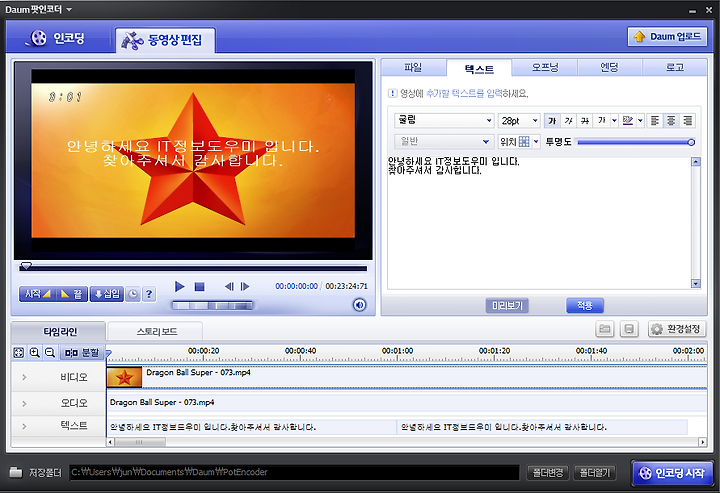Image resolution: width=720 pixels, height=493 pixels.
Task: Click the 위치 position grid icon
Action: click(x=523, y=141)
